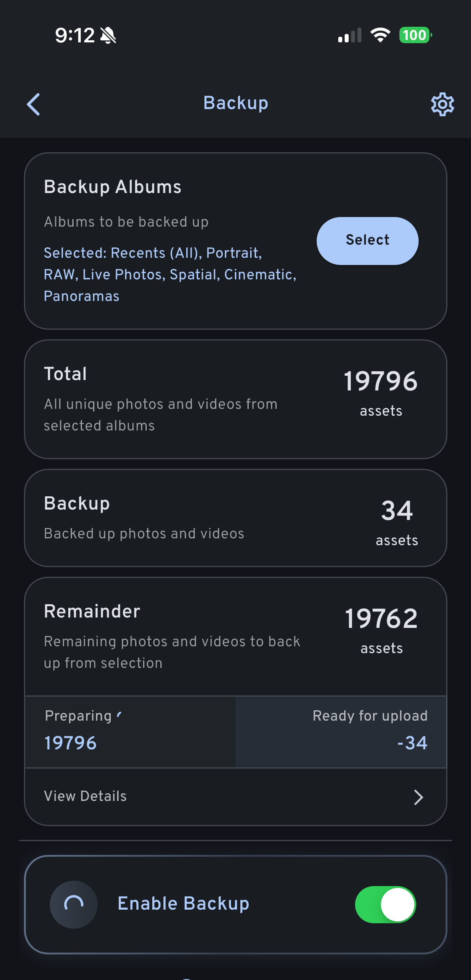
Task: Tap the spinner next to Preparing
Action: coord(119,715)
